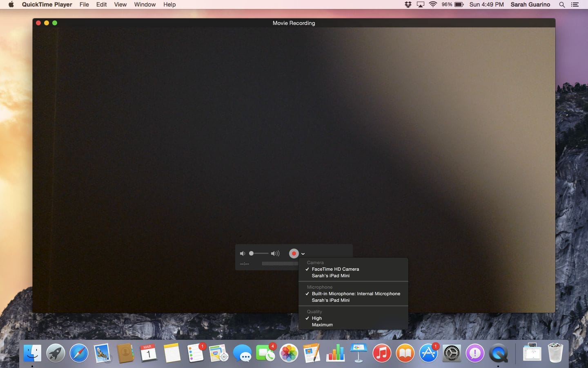The image size is (588, 368).
Task: Open the AirPlay display menu
Action: click(x=420, y=4)
